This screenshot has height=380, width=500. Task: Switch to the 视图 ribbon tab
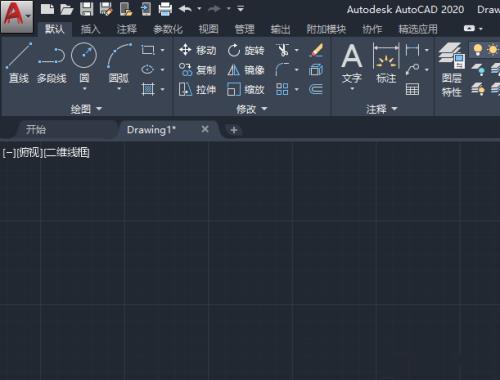click(x=208, y=29)
